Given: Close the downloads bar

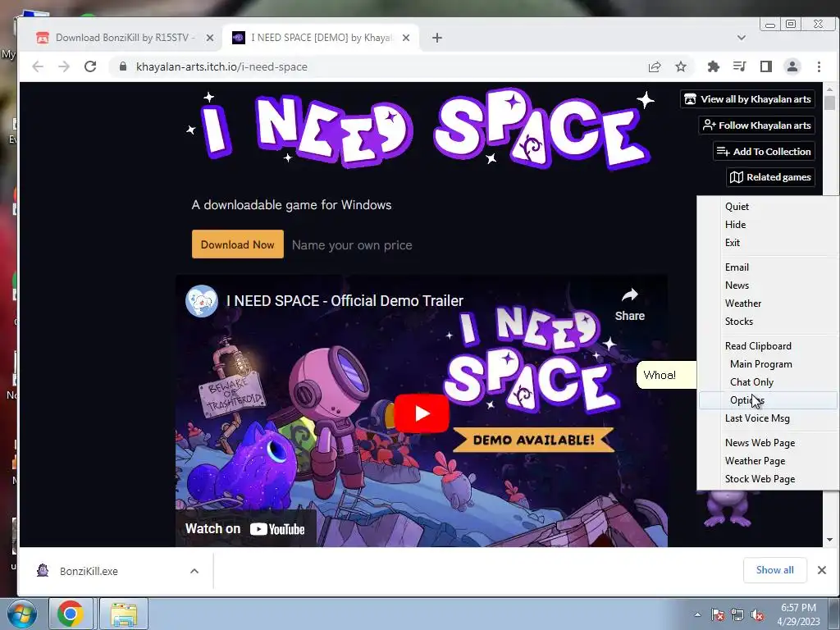Looking at the screenshot, I should tap(822, 570).
